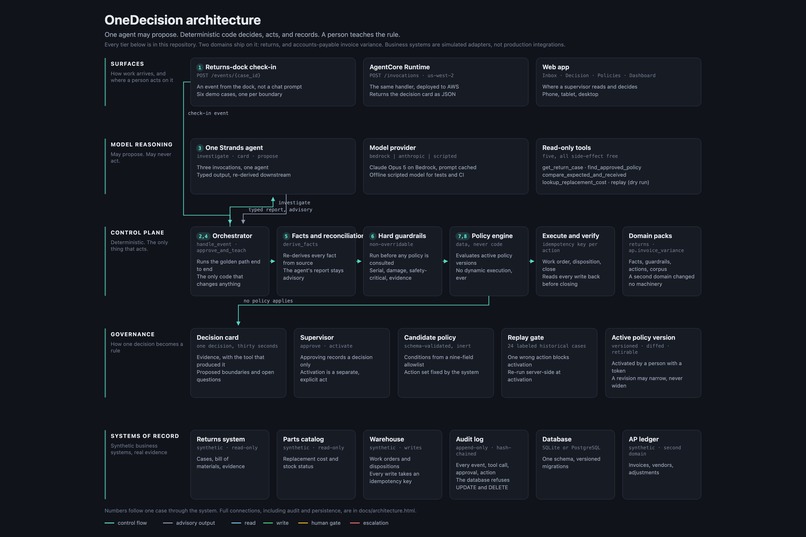Select the Database card title

(557, 439)
